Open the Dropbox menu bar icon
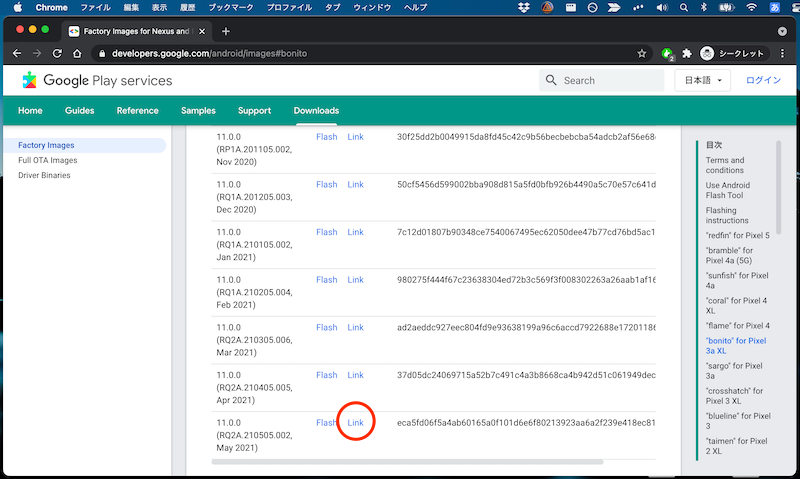The width and height of the screenshot is (800, 479). 526,7
